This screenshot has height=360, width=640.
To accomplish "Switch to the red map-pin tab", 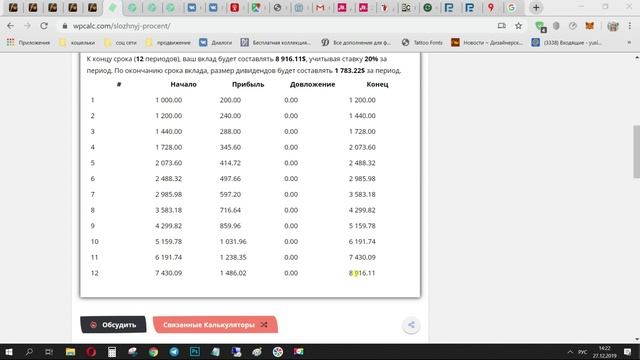I will click(x=491, y=8).
